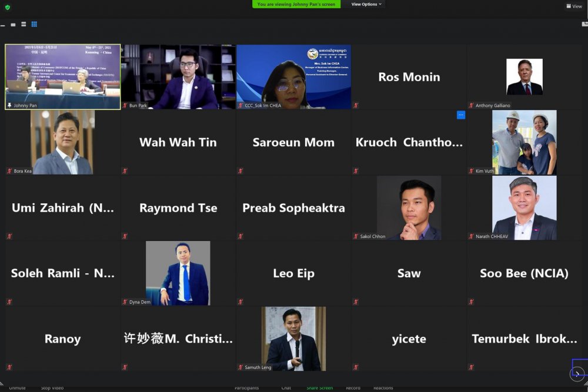Open the blue more-options button on Kruoch Chantho tile
Screen dimensions: 588x392
click(x=461, y=115)
